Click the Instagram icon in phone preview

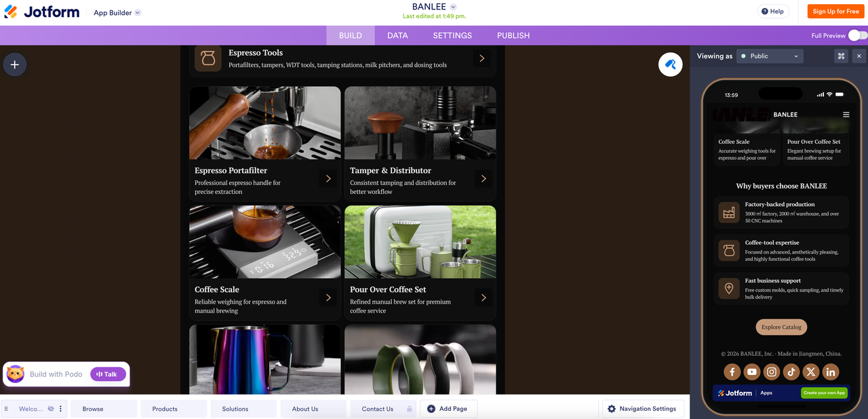click(772, 372)
